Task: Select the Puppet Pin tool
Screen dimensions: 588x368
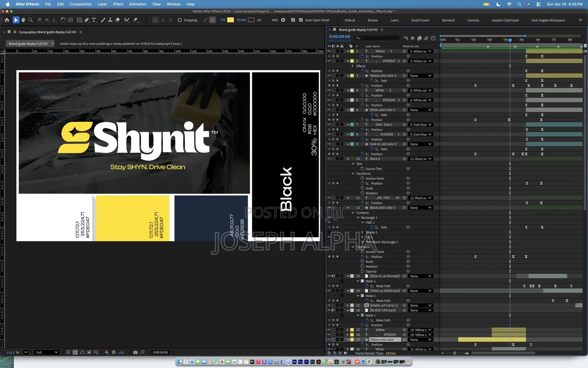Action: (x=135, y=20)
